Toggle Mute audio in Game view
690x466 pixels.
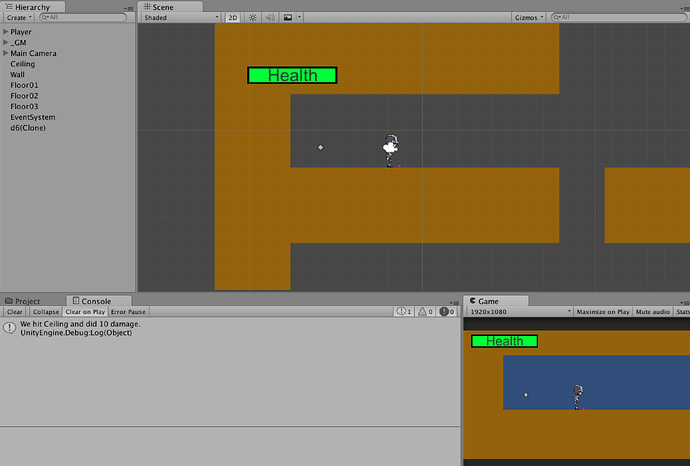[x=653, y=312]
